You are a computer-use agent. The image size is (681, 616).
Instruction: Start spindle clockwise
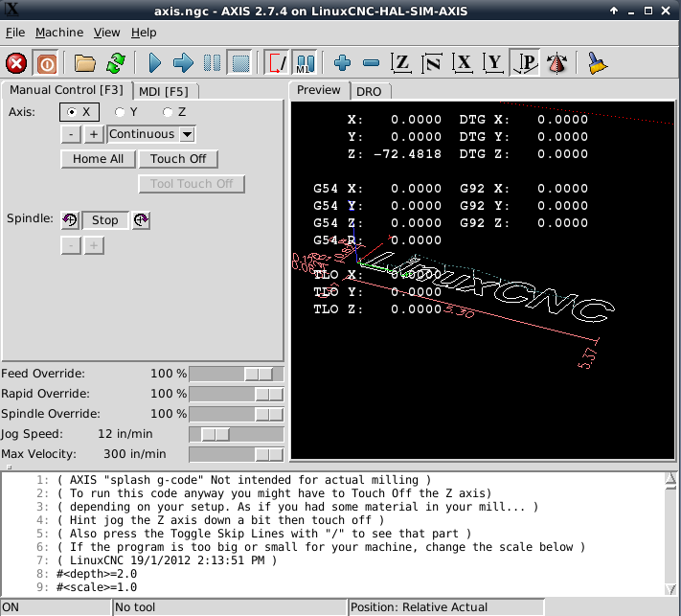(141, 219)
